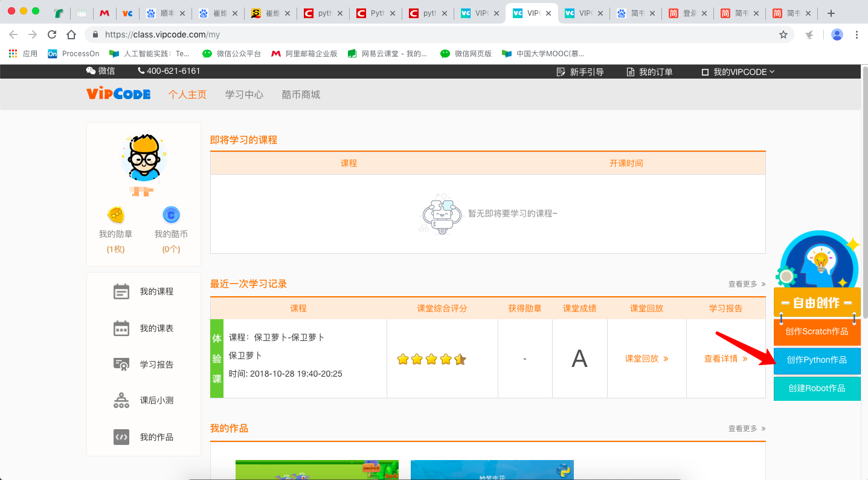
Task: Open the 酷币商城 nav tab
Action: [301, 94]
